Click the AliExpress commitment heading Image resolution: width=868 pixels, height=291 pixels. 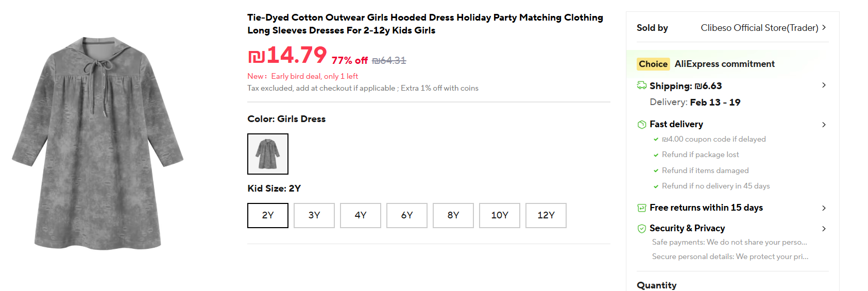tap(724, 64)
